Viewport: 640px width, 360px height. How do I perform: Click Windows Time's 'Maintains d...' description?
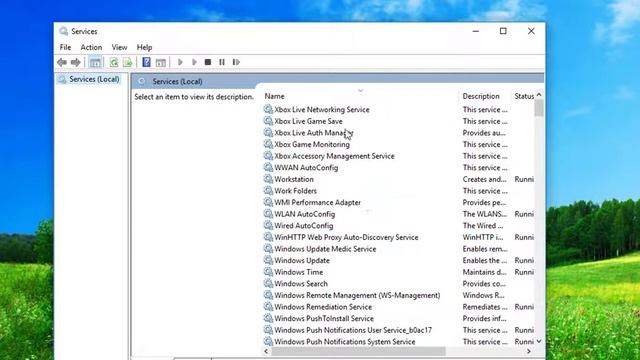click(x=484, y=272)
